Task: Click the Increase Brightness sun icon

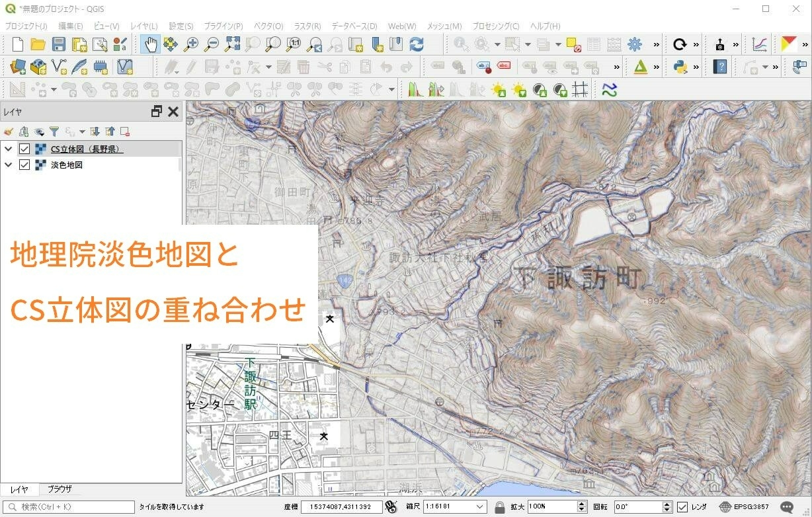Action: [x=498, y=89]
